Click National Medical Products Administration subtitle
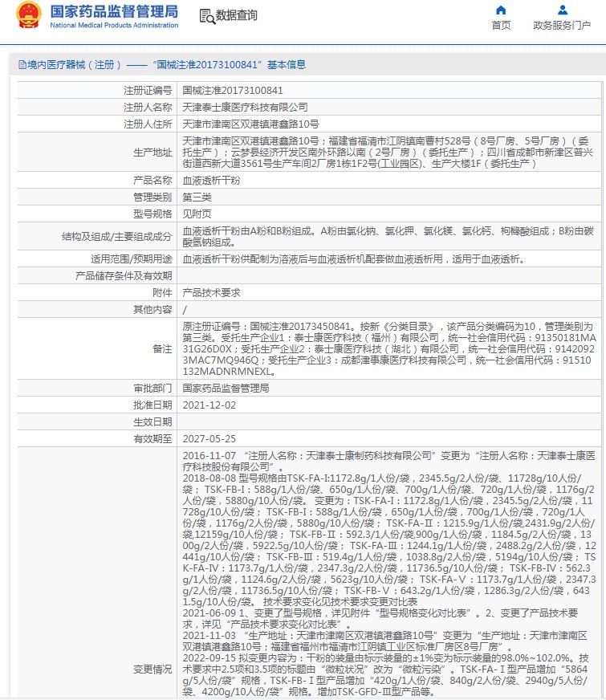 114,26
